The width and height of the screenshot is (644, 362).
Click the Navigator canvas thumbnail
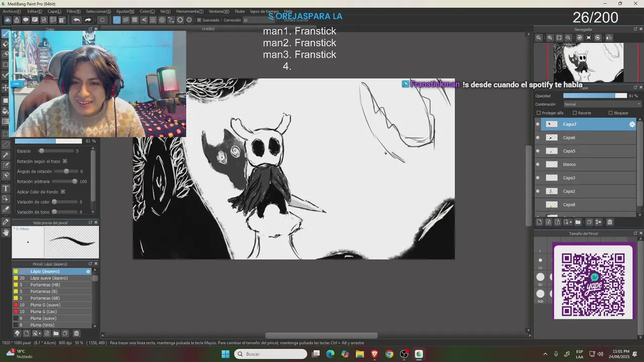coord(588,62)
